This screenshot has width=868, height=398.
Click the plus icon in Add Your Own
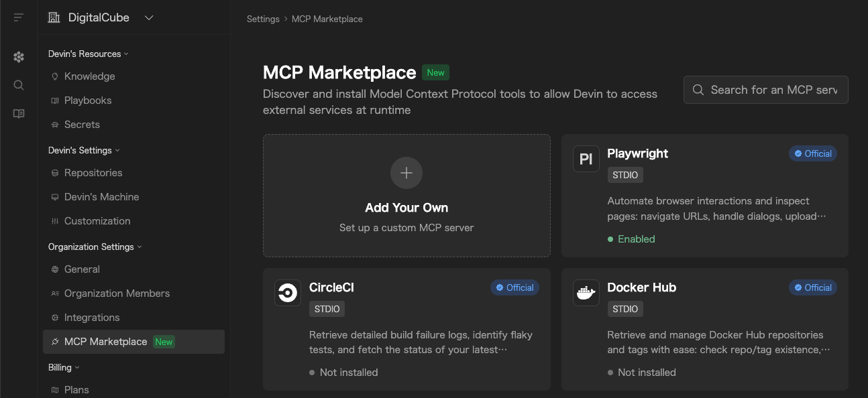406,173
